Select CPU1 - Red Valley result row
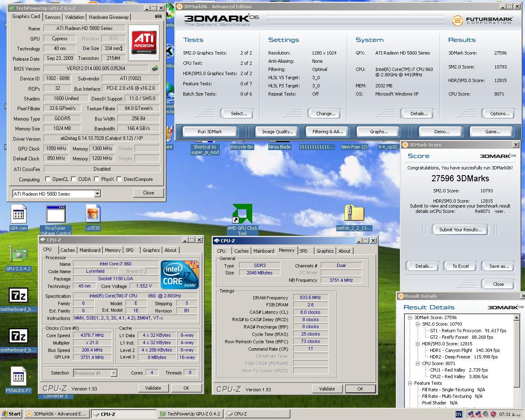525x420 pixels. point(459,370)
